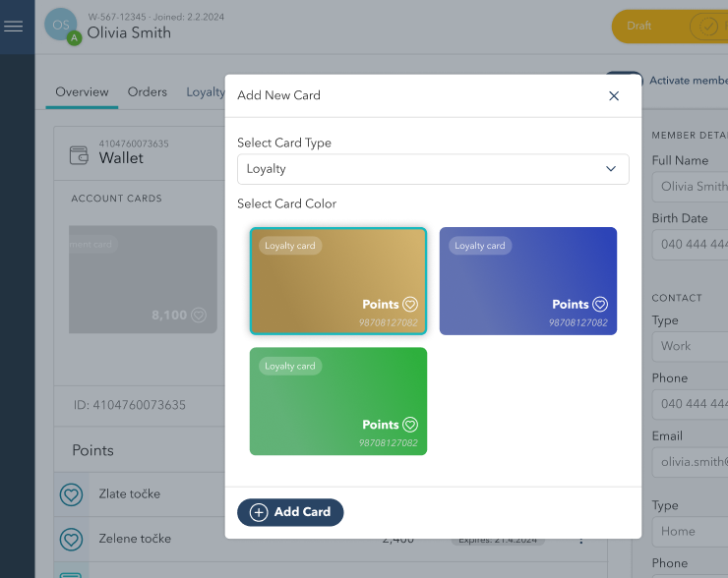Image resolution: width=728 pixels, height=578 pixels.
Task: Open the contact Type dropdown showing Work
Action: pyautogui.click(x=690, y=346)
